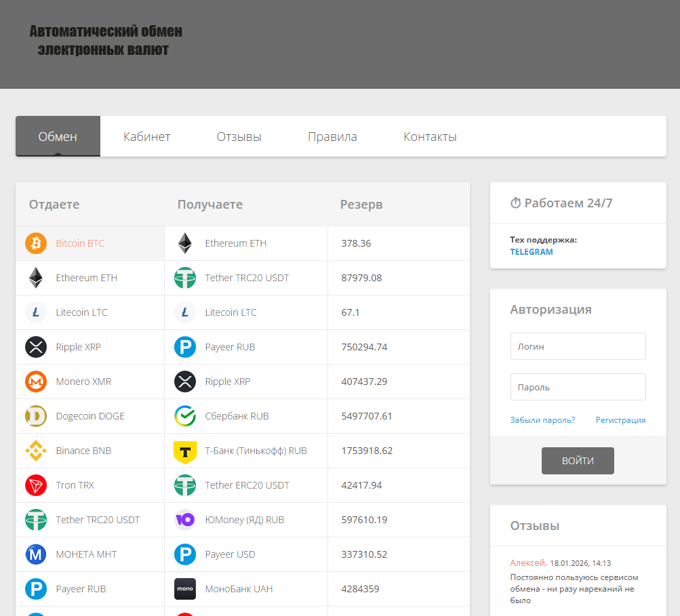The width and height of the screenshot is (680, 616).
Task: Click the Monero XMR icon
Action: coord(36,382)
